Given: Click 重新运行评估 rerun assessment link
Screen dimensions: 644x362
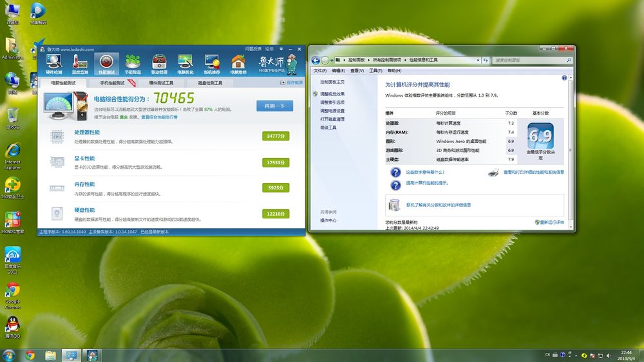Looking at the screenshot, I should [549, 222].
